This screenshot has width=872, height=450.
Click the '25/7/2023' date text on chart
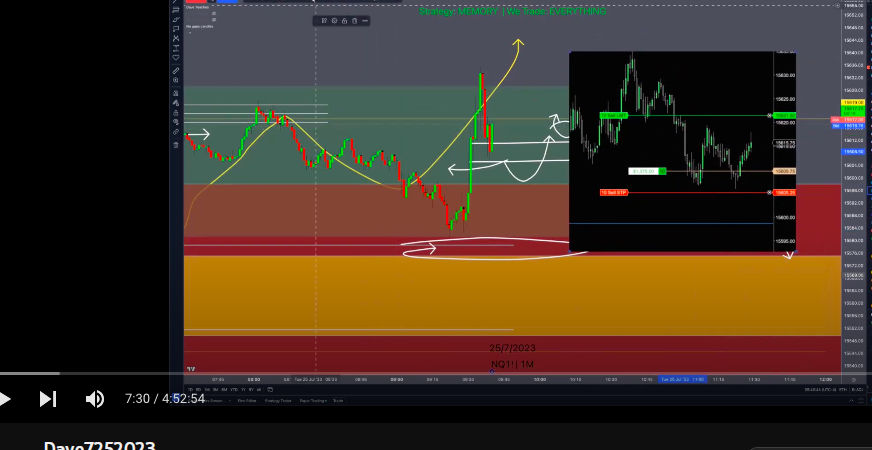click(x=512, y=348)
